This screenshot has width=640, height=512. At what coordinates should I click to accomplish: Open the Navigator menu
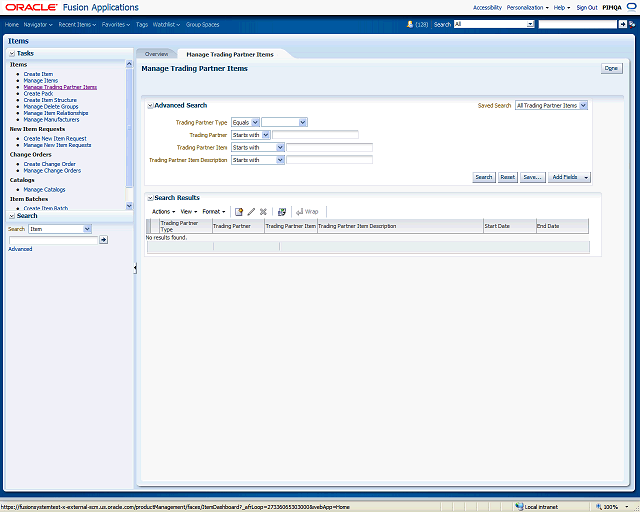pos(38,24)
